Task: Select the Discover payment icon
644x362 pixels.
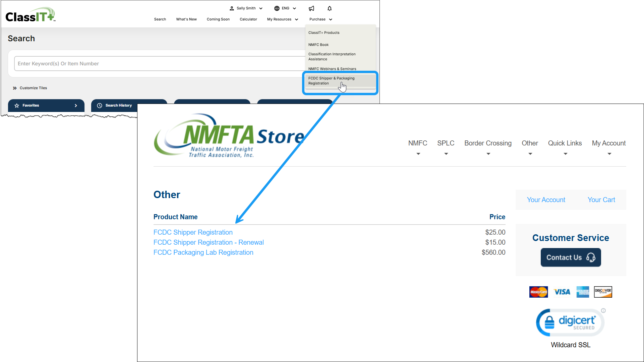Action: tap(602, 292)
